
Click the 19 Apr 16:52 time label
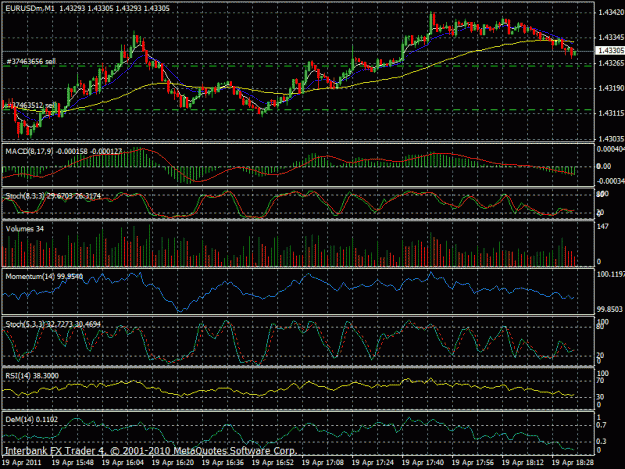(x=273, y=463)
